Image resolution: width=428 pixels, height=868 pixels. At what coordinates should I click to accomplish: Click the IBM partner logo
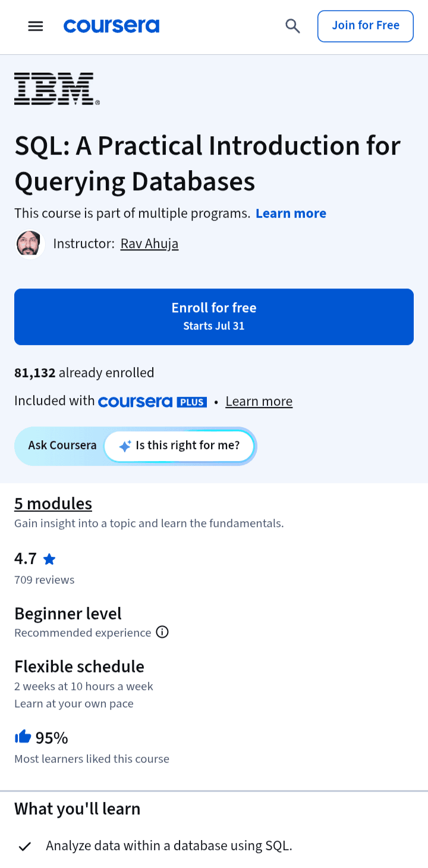[x=57, y=89]
